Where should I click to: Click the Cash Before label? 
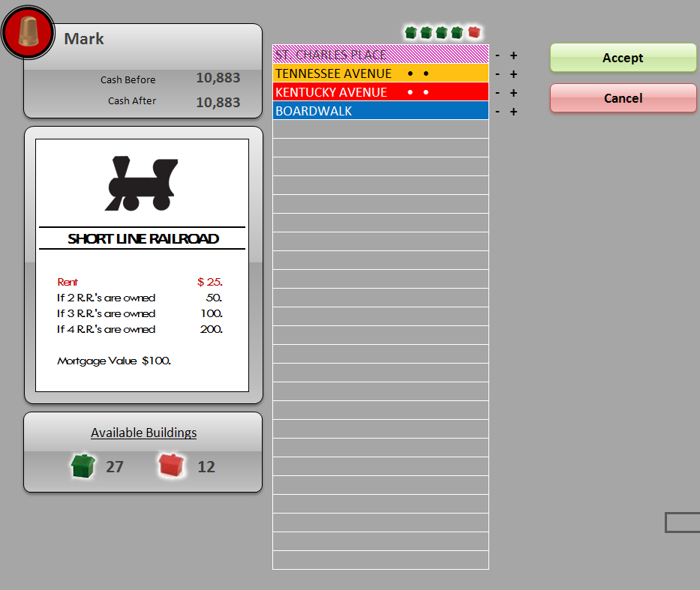128,79
